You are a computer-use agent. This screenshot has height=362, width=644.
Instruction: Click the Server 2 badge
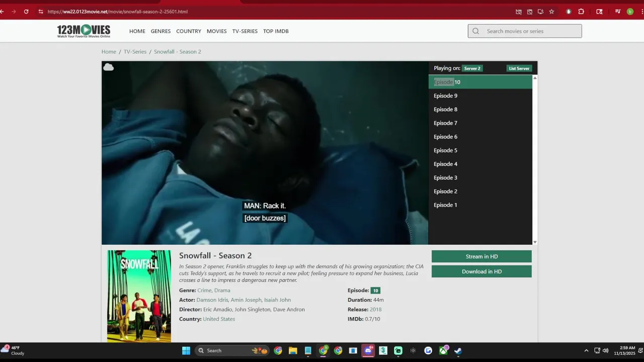point(472,68)
